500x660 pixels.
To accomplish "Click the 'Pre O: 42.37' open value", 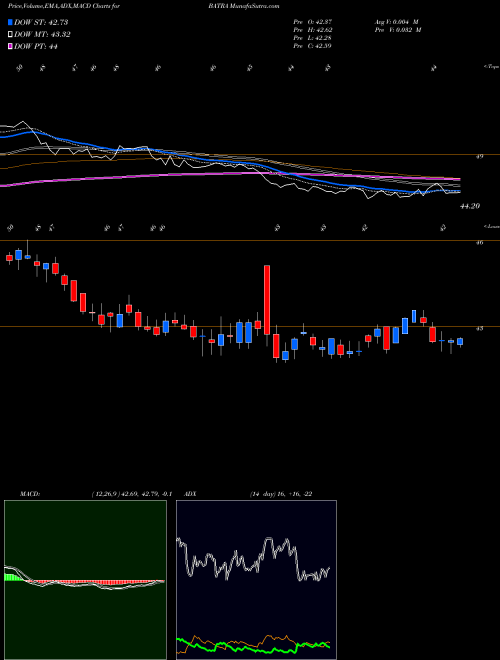I will [x=312, y=22].
